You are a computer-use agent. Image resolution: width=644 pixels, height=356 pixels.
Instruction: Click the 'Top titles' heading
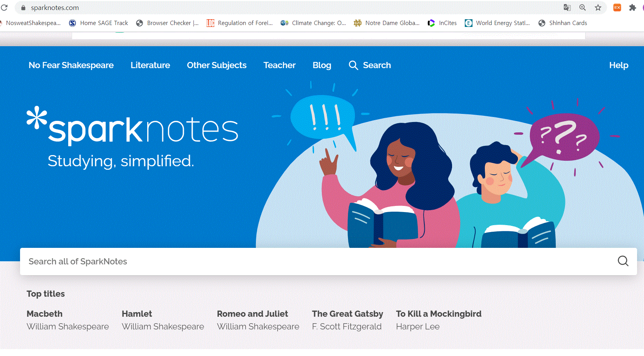pos(45,294)
